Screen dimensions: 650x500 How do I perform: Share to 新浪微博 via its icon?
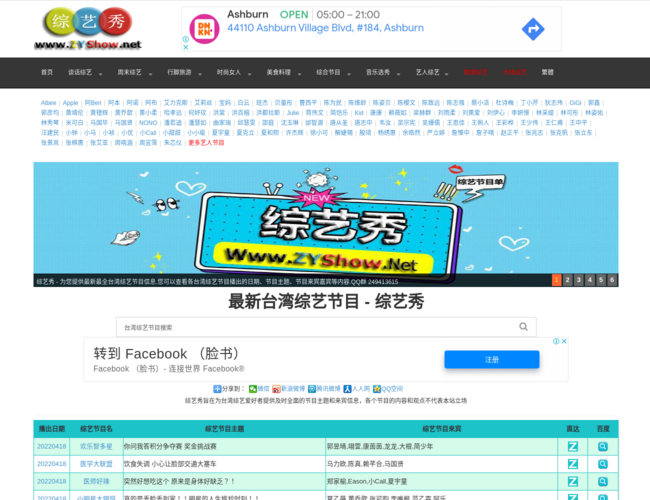(x=276, y=389)
